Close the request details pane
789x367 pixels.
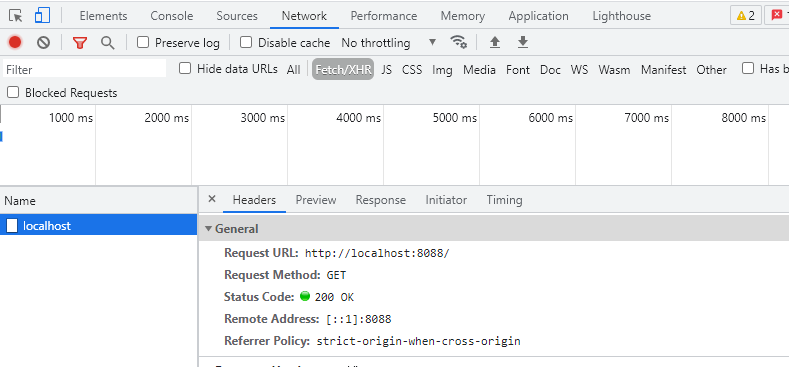[212, 199]
